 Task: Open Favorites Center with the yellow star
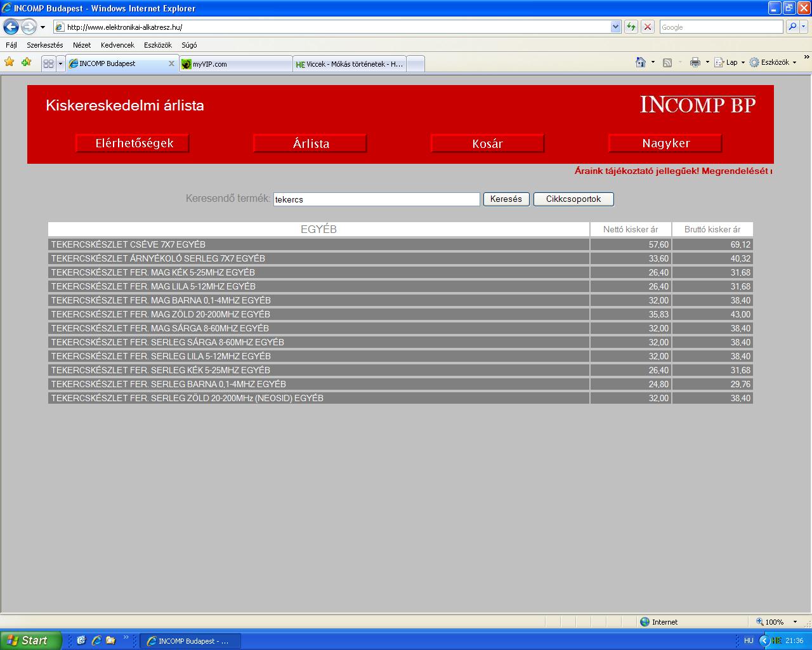(x=10, y=62)
